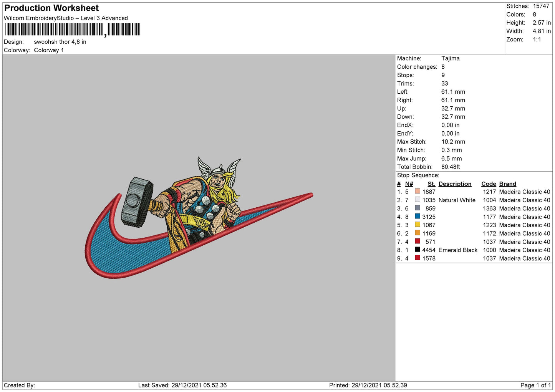
Task: Click the Emerald Black color swatch
Action: pyautogui.click(x=417, y=250)
